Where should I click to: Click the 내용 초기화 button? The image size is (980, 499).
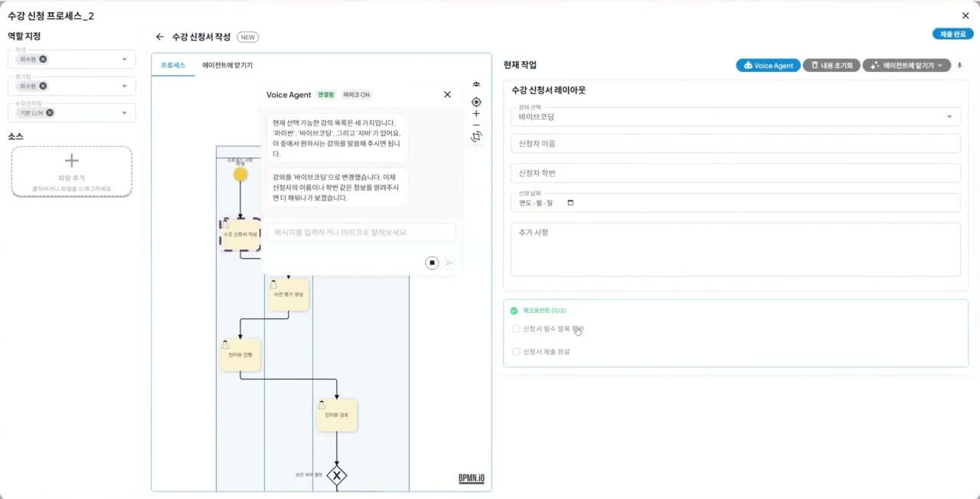[831, 66]
